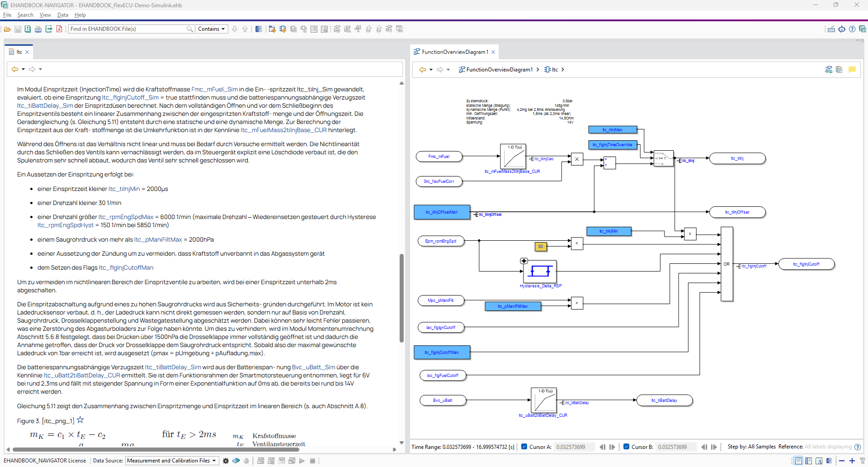Viewport: 868px width, 467px height.
Task: Open the Data Source combo box
Action: click(x=171, y=460)
